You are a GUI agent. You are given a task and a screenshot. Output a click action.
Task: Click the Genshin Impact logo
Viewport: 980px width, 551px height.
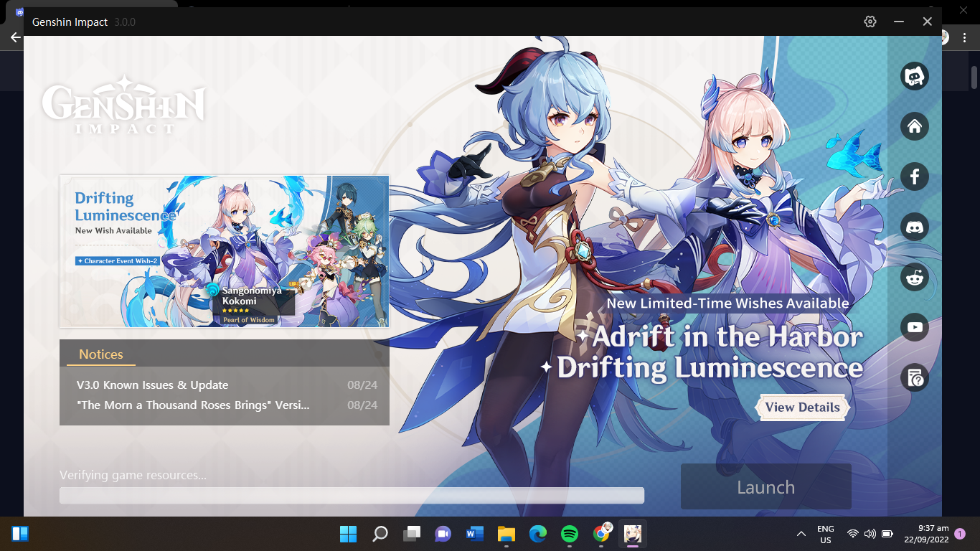pyautogui.click(x=123, y=106)
